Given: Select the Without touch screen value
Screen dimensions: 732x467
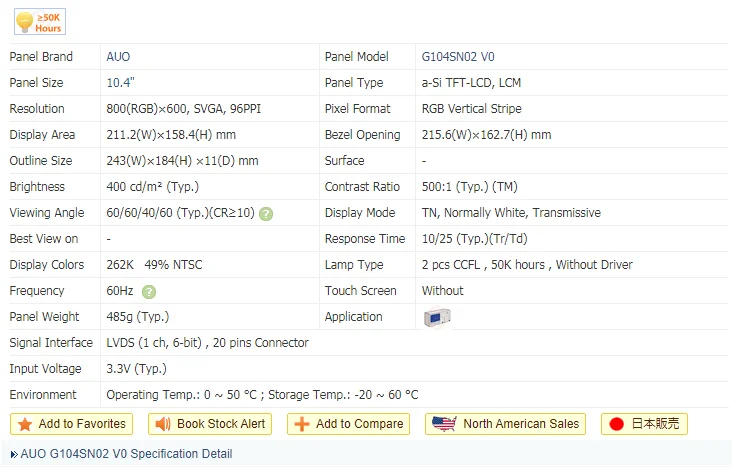Looking at the screenshot, I should coord(443,291).
